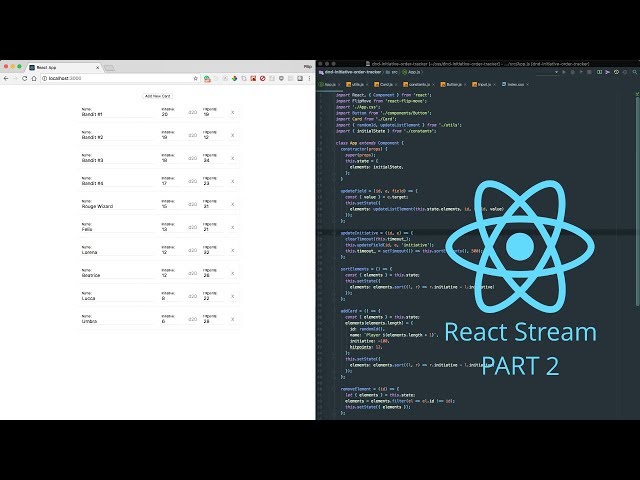Click the editor vertical scrollbar in IDE
This screenshot has width=640, height=480.
point(637,200)
